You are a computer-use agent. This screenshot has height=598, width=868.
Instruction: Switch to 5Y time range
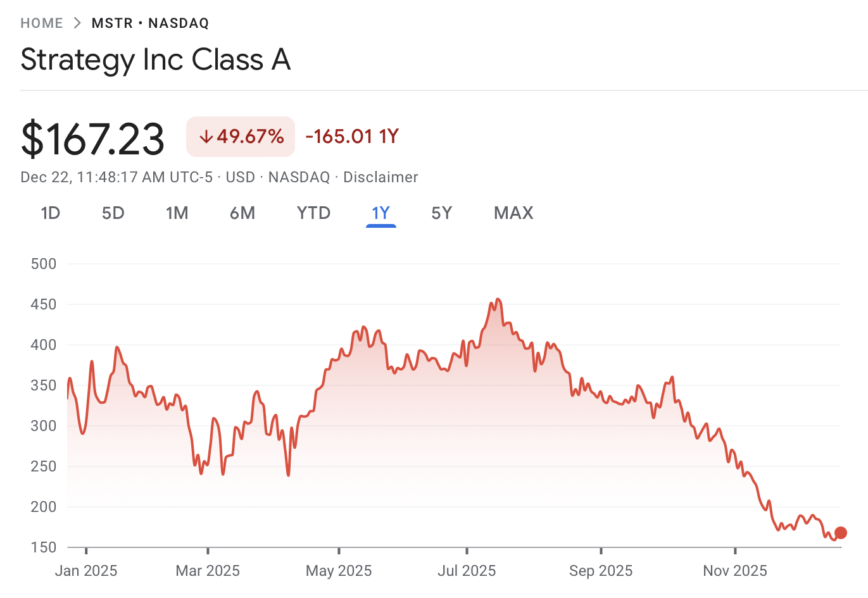point(442,213)
